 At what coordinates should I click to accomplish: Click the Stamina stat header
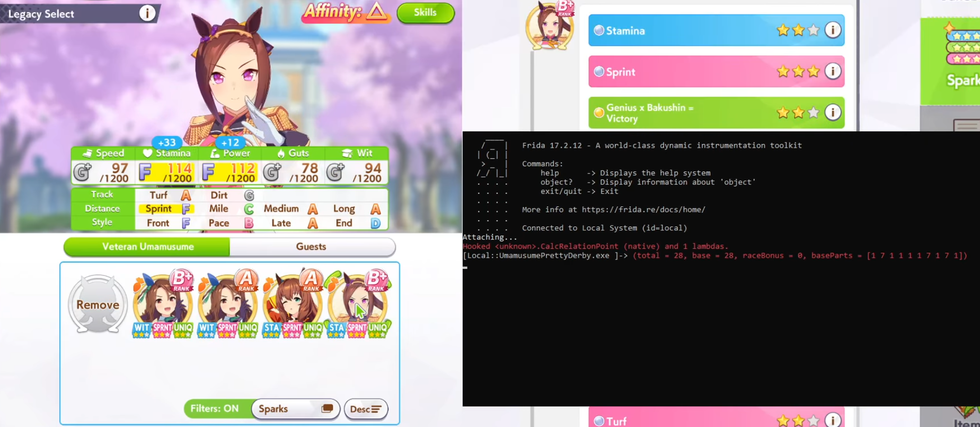[x=167, y=153]
